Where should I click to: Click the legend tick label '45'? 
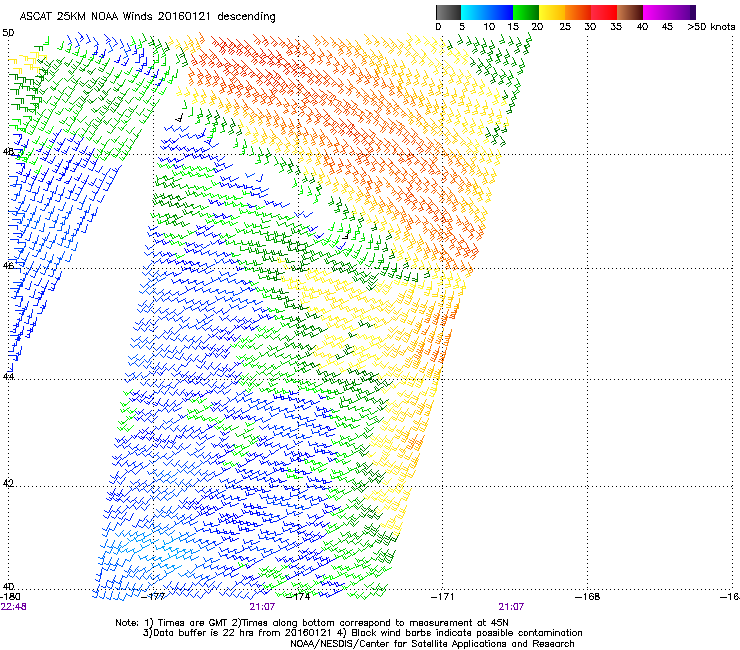(x=667, y=27)
